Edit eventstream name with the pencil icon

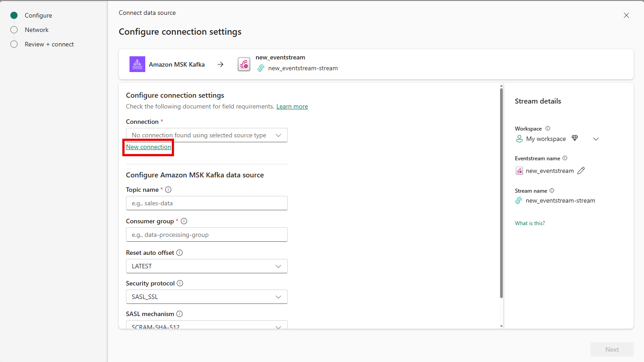[x=581, y=171]
